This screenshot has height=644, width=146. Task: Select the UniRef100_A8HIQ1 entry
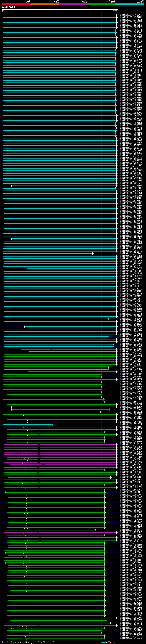131,85
